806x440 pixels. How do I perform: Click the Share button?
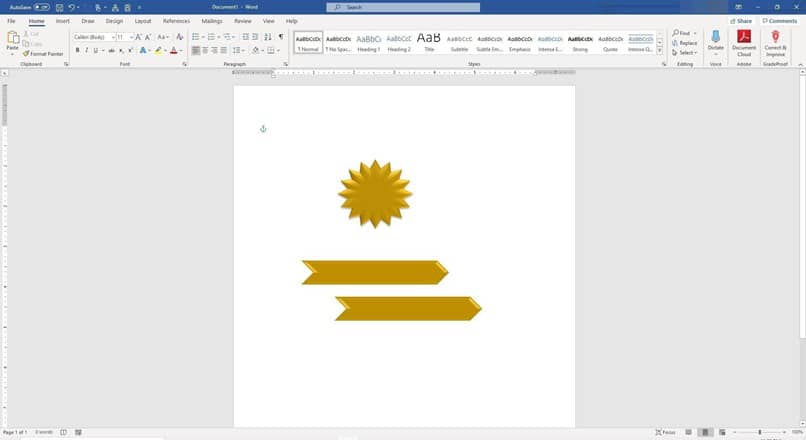tap(741, 21)
